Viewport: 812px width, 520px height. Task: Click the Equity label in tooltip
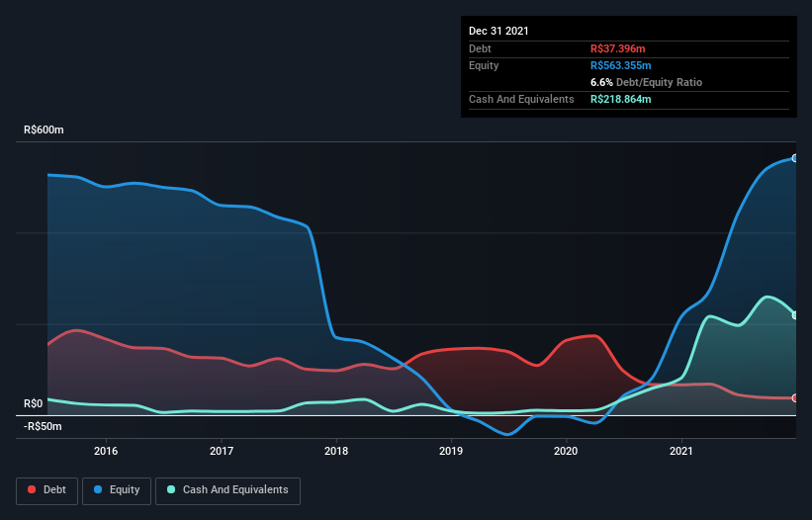484,65
